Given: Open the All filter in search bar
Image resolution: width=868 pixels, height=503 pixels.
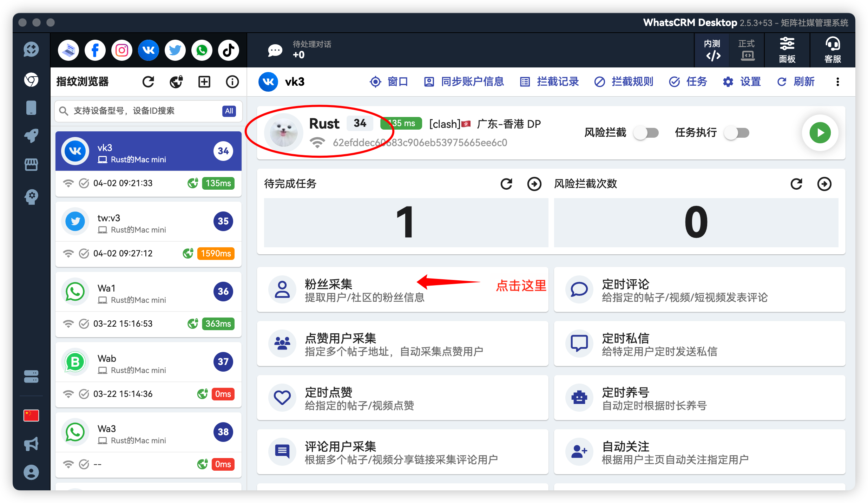Looking at the screenshot, I should click(x=229, y=111).
